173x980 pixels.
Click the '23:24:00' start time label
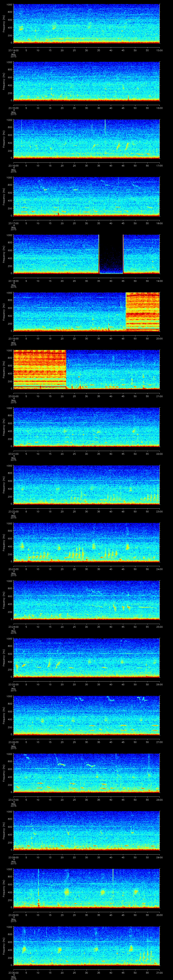(x=13, y=627)
